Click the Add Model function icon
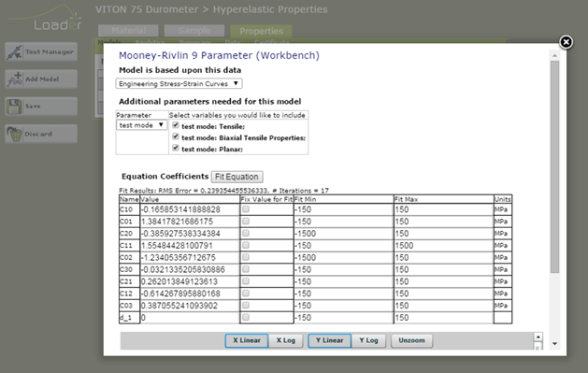This screenshot has height=373, width=588. pyautogui.click(x=15, y=79)
